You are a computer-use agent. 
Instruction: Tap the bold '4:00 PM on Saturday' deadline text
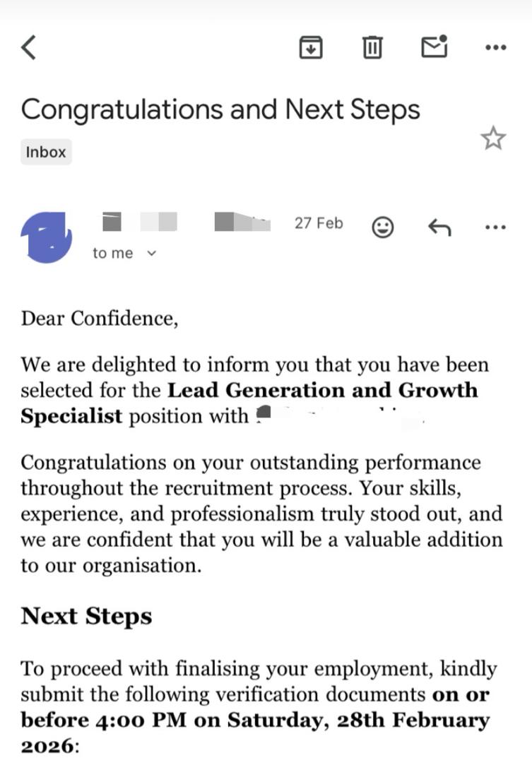pyautogui.click(x=209, y=720)
